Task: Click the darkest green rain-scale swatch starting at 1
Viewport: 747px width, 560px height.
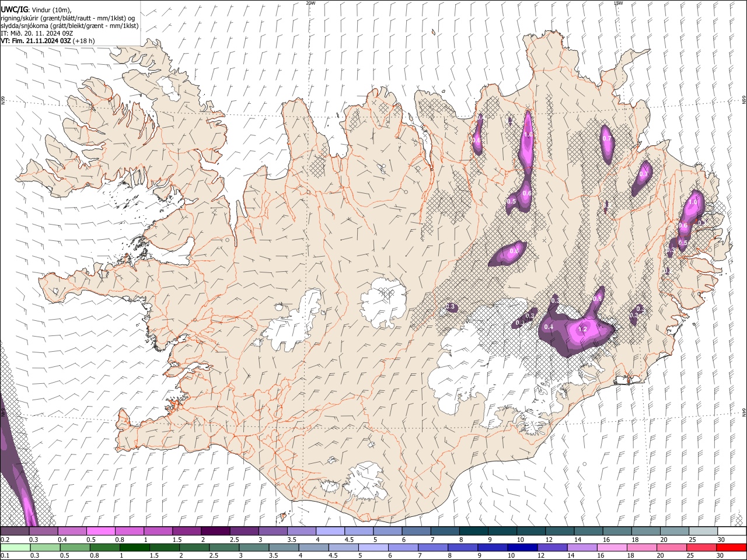Action: 135,548
